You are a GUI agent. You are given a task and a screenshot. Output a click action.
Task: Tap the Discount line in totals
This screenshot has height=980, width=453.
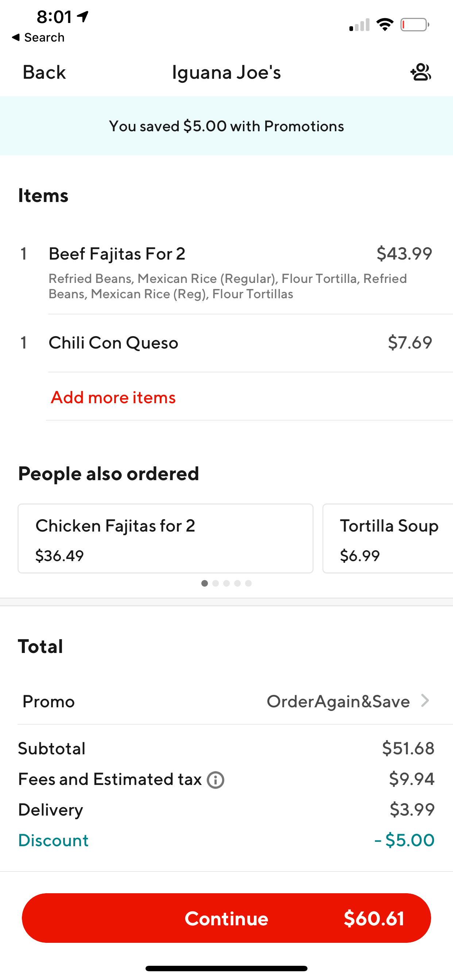(53, 840)
